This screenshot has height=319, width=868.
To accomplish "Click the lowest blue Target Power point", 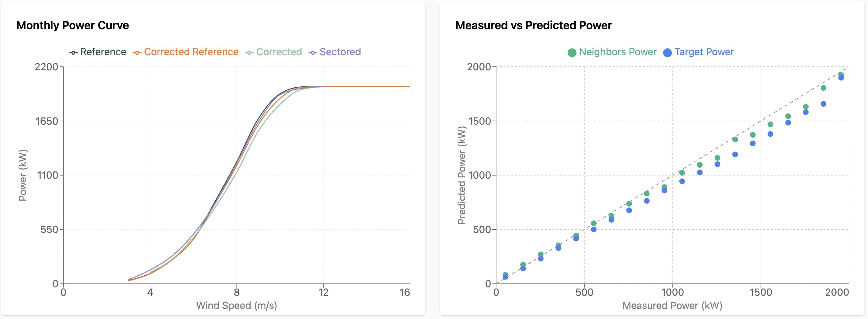I will point(506,277).
